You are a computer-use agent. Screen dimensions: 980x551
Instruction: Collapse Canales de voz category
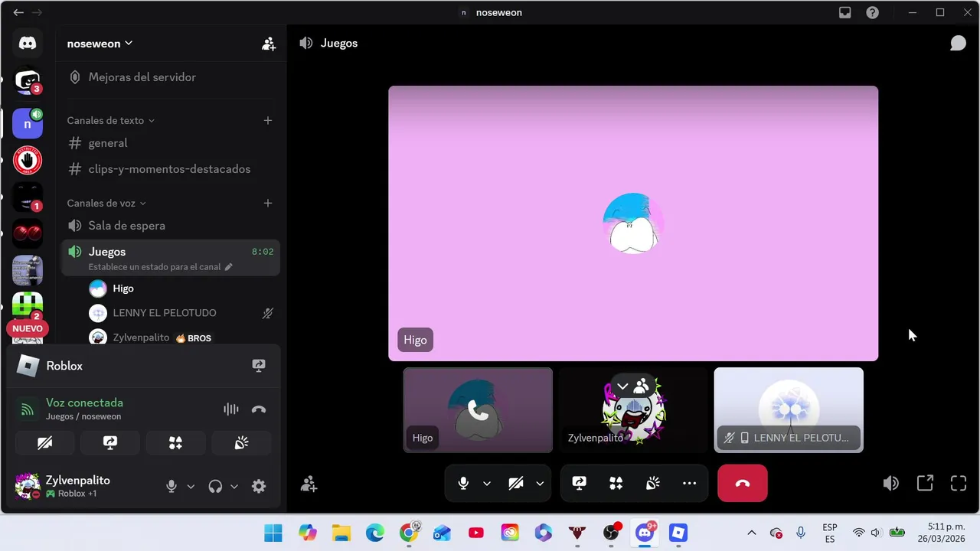(x=106, y=203)
